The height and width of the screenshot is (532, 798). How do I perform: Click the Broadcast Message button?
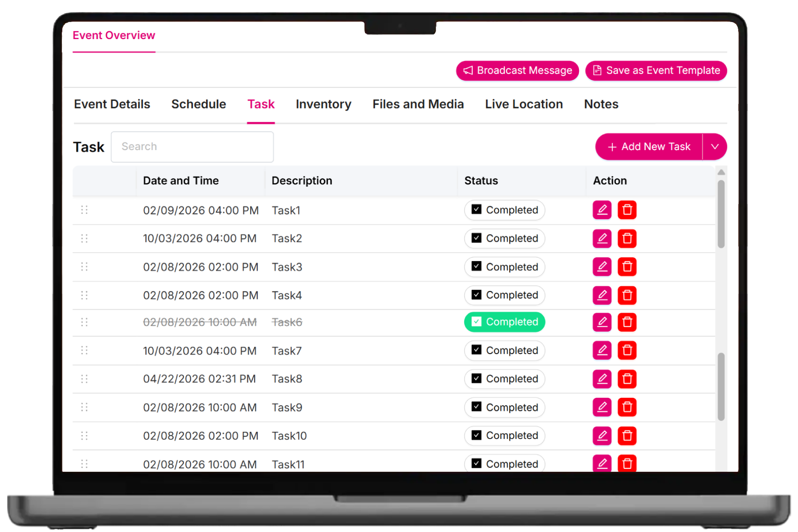click(x=517, y=71)
